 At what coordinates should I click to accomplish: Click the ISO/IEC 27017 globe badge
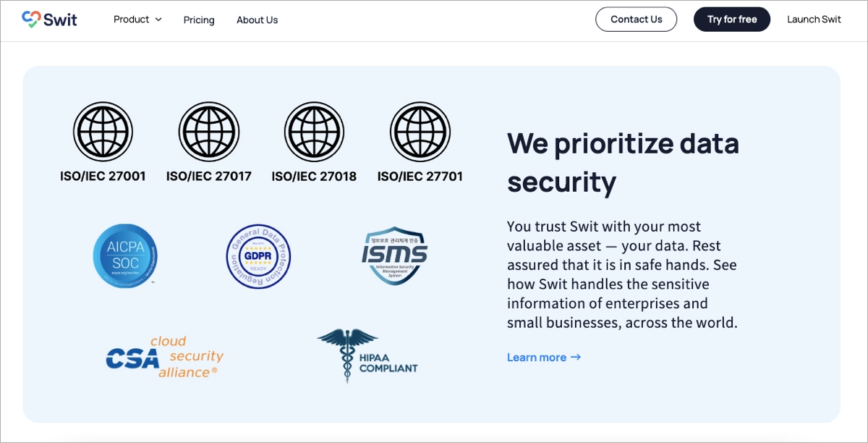[x=208, y=132]
